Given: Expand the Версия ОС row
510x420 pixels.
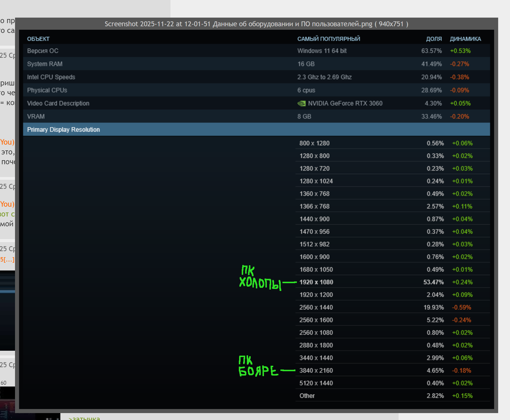Looking at the screenshot, I should pos(256,51).
